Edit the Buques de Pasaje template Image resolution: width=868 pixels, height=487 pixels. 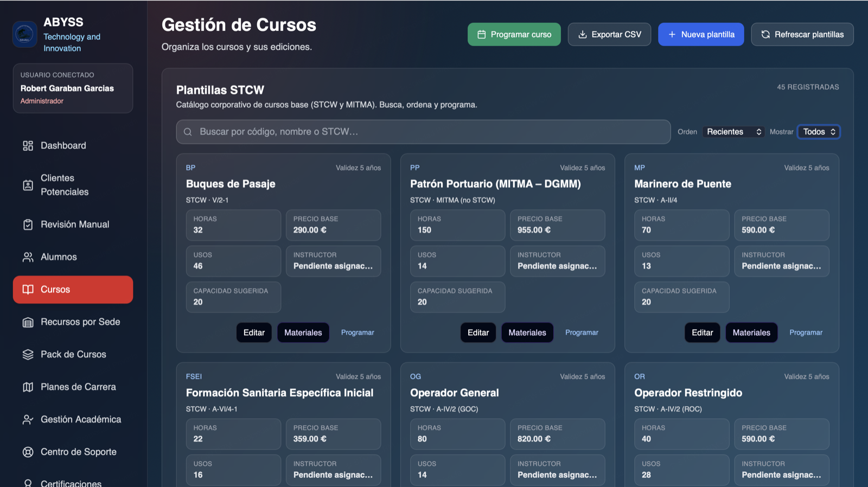pos(254,332)
